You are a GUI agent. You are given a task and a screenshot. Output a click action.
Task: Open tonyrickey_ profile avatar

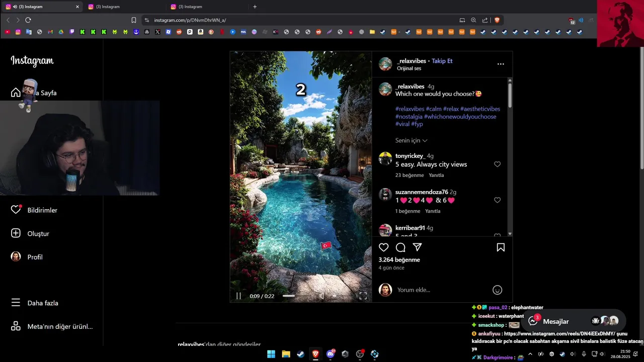pos(385,159)
